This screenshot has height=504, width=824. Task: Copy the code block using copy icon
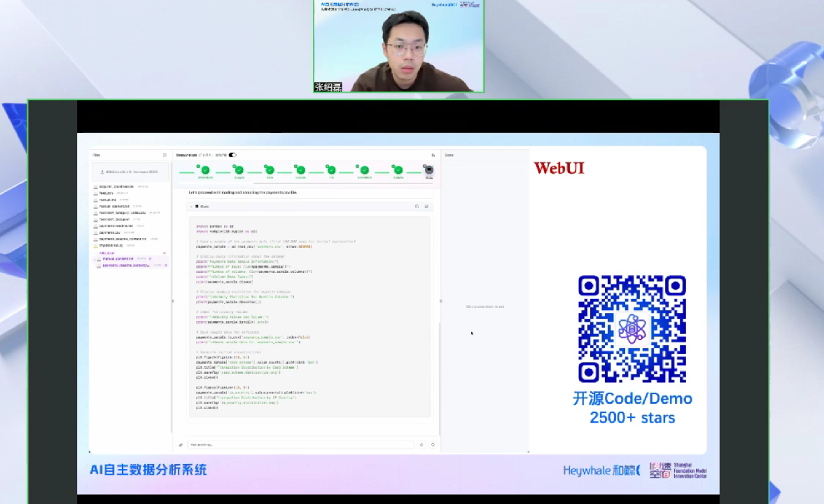point(417,206)
